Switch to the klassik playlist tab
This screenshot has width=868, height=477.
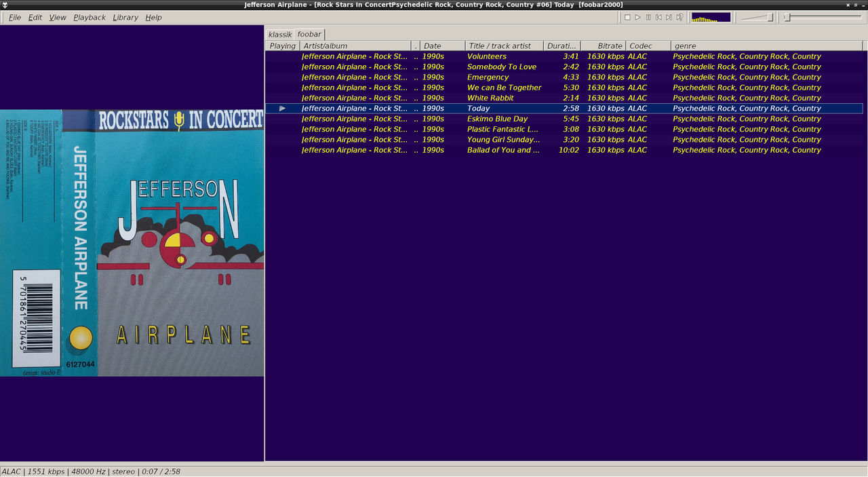(x=280, y=34)
